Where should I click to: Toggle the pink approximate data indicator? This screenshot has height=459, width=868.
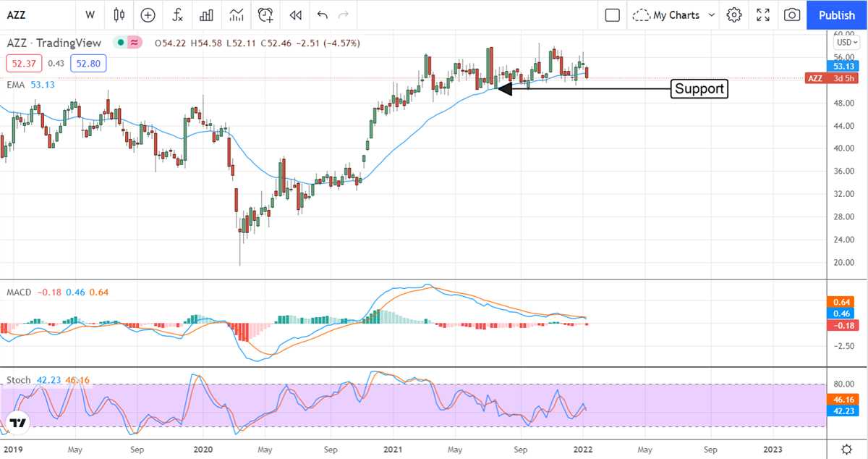pos(134,43)
